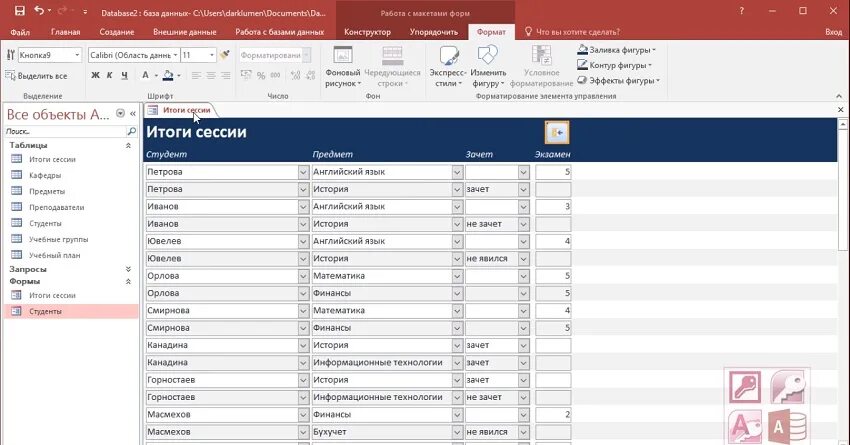Click the font color letter A
Viewport: 850px width, 445px height.
(x=145, y=75)
